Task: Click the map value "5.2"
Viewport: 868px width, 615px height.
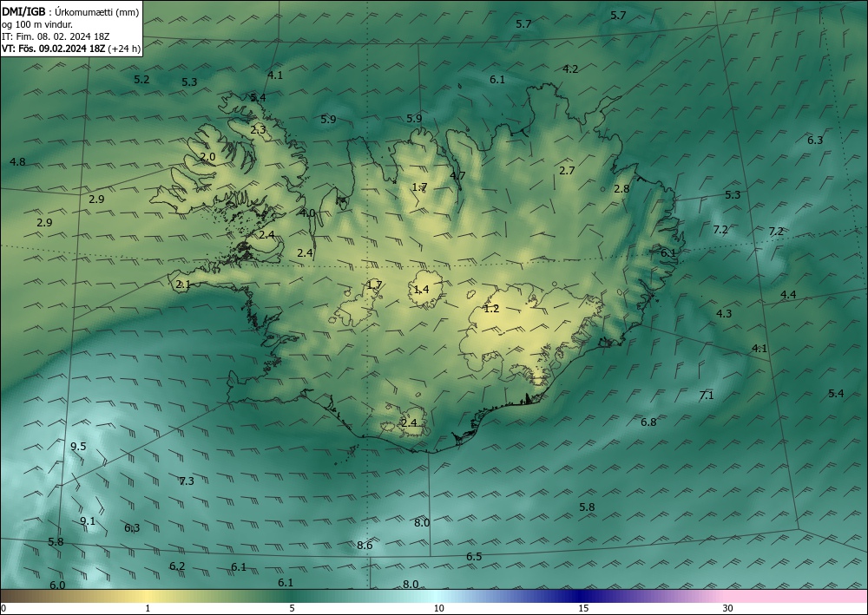Action: point(141,80)
